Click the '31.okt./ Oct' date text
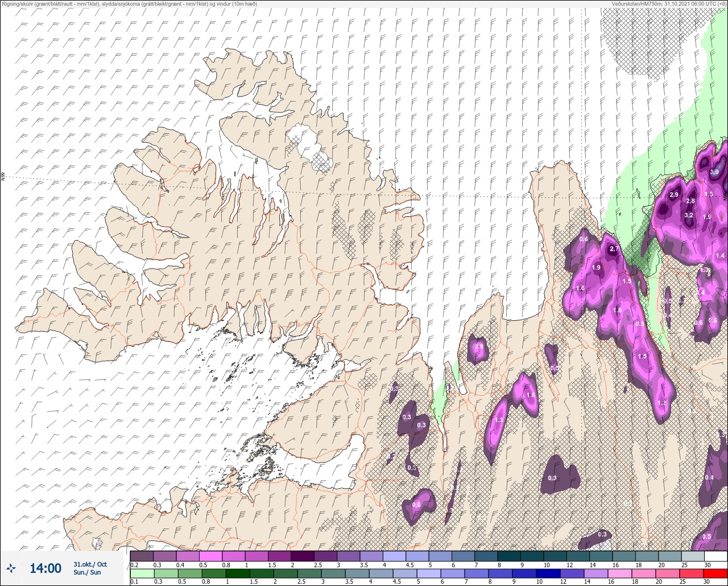728x586 pixels. pyautogui.click(x=90, y=564)
